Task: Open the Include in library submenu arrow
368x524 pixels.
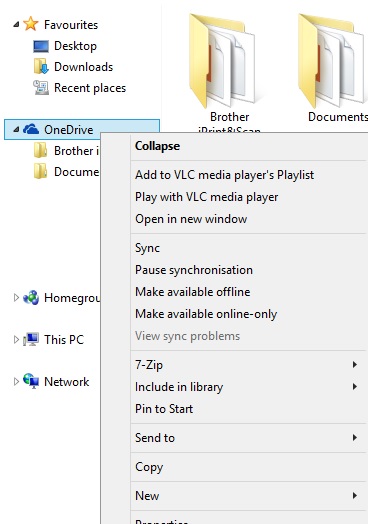Action: [355, 387]
